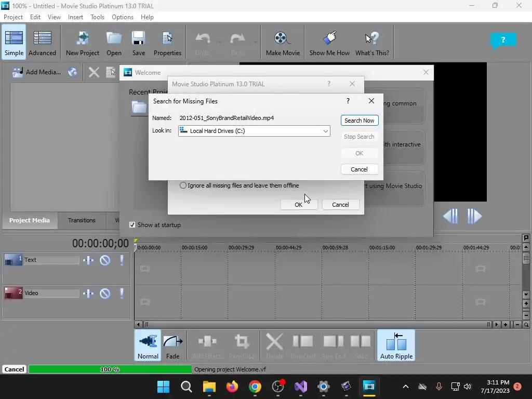The height and width of the screenshot is (399, 532).
Task: Solo the Text track
Action: pos(122,260)
